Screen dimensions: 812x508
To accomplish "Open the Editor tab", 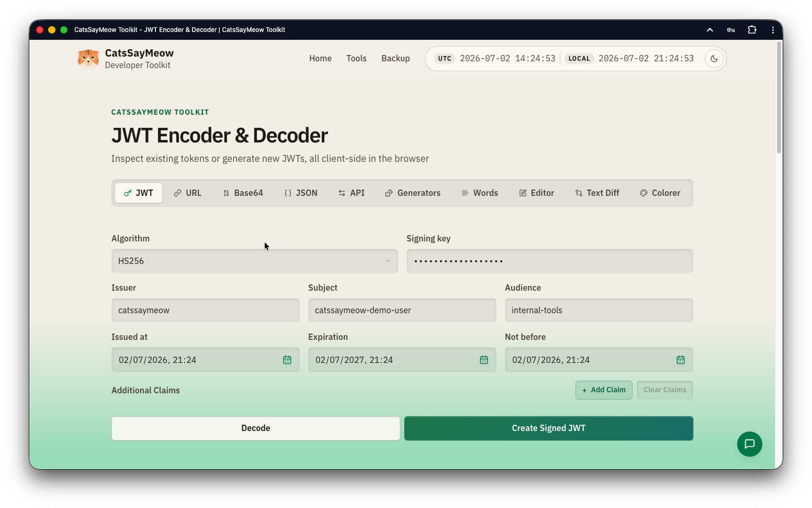I will click(x=537, y=193).
